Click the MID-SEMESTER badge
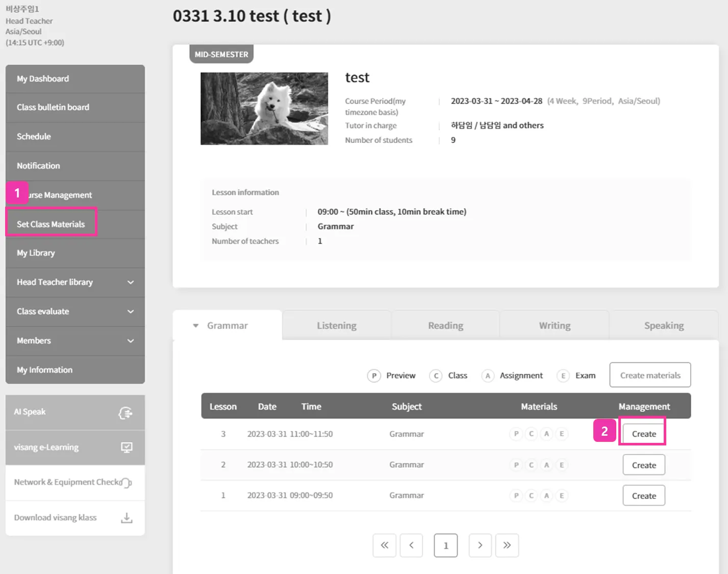Image resolution: width=728 pixels, height=574 pixels. (221, 54)
